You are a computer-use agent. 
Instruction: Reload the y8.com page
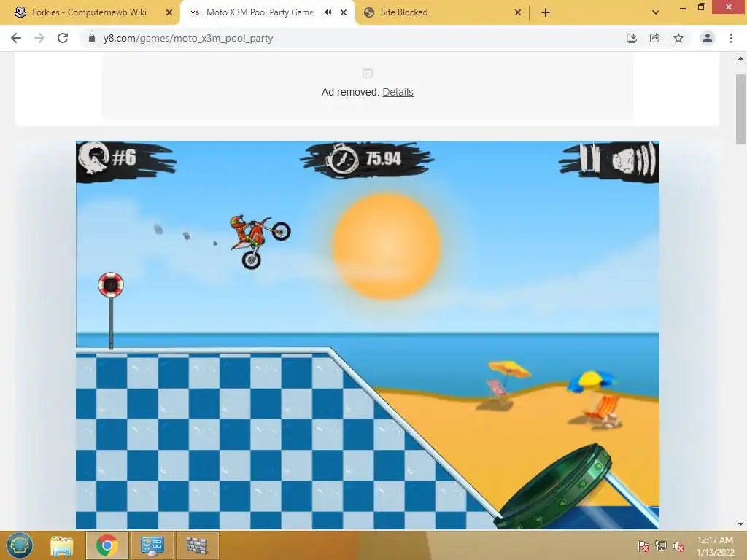pos(63,38)
